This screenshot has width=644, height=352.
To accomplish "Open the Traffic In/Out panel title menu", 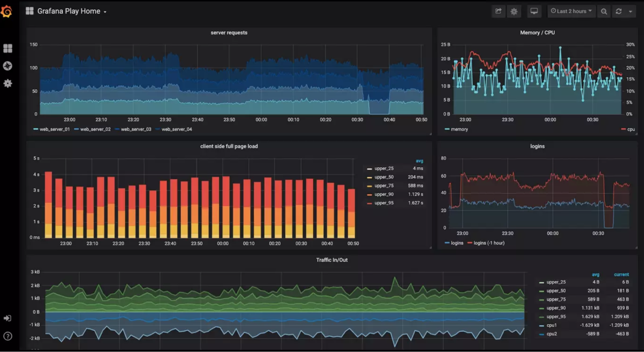I will pos(332,260).
